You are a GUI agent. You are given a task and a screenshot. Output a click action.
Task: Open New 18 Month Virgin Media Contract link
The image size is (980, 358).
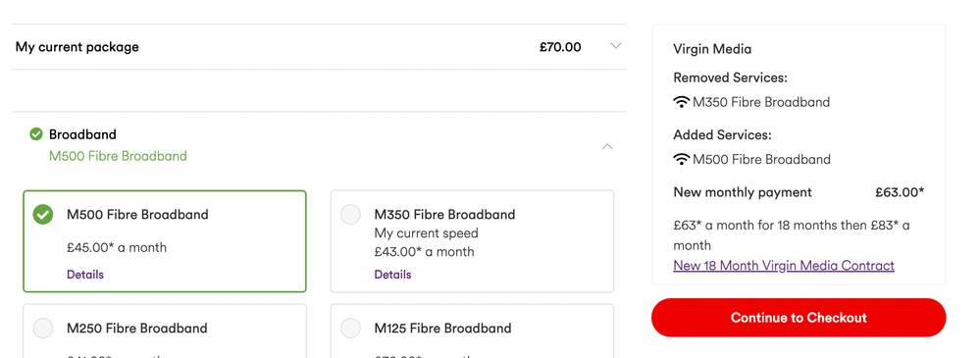pos(784,266)
